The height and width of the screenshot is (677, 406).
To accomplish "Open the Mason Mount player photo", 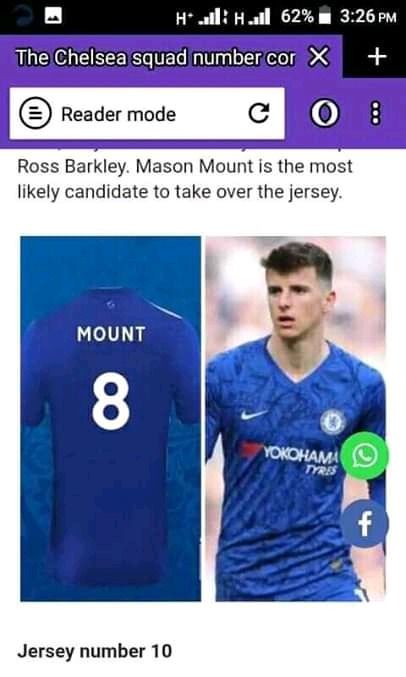I will (x=296, y=418).
